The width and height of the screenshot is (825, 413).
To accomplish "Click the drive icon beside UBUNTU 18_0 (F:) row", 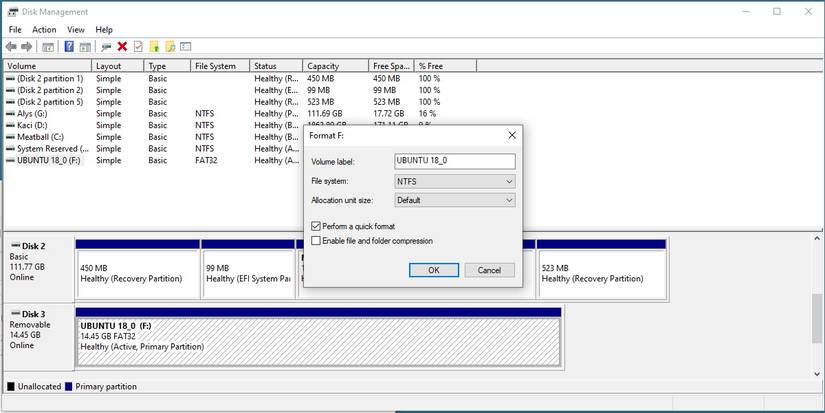I will pyautogui.click(x=11, y=160).
